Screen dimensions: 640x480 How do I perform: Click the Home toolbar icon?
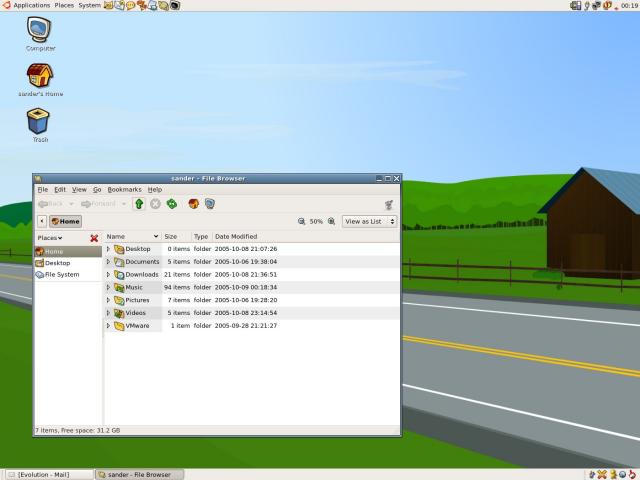pyautogui.click(x=193, y=204)
